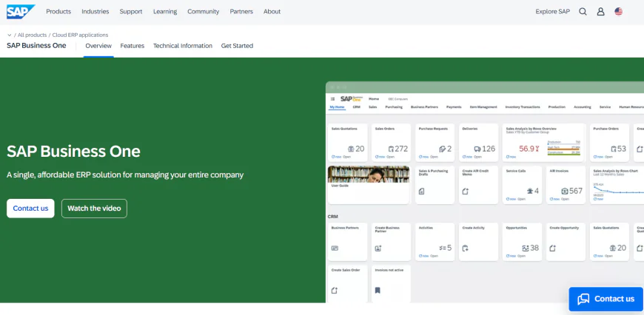Click Explore SAP
The image size is (644, 315).
553,12
